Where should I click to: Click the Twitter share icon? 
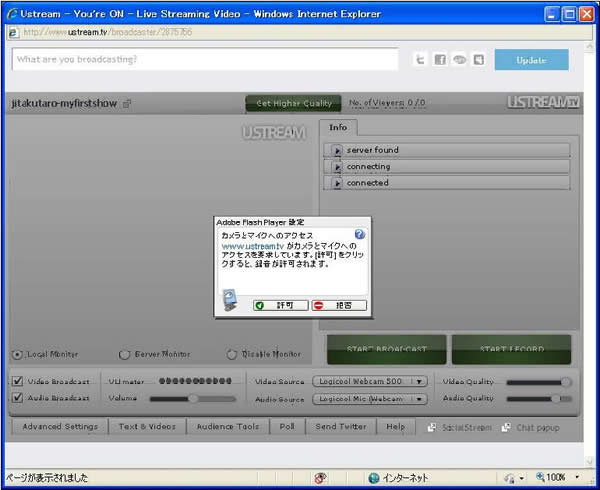pyautogui.click(x=420, y=60)
